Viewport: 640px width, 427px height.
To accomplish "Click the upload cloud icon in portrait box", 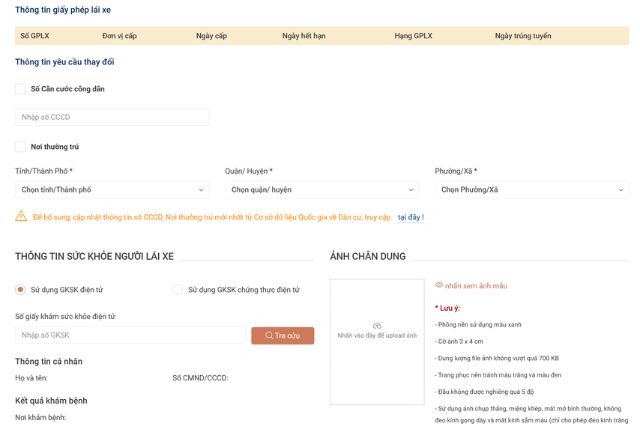I will (x=377, y=325).
